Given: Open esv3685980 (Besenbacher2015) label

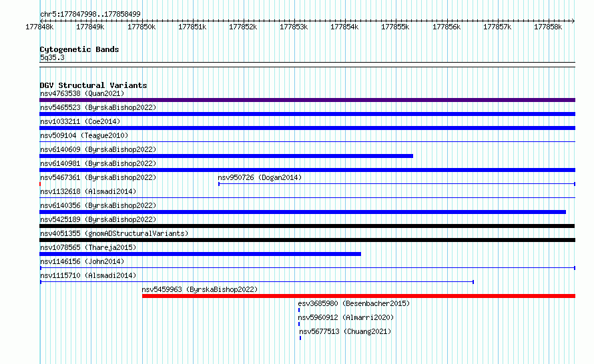Looking at the screenshot, I should pos(354,303).
